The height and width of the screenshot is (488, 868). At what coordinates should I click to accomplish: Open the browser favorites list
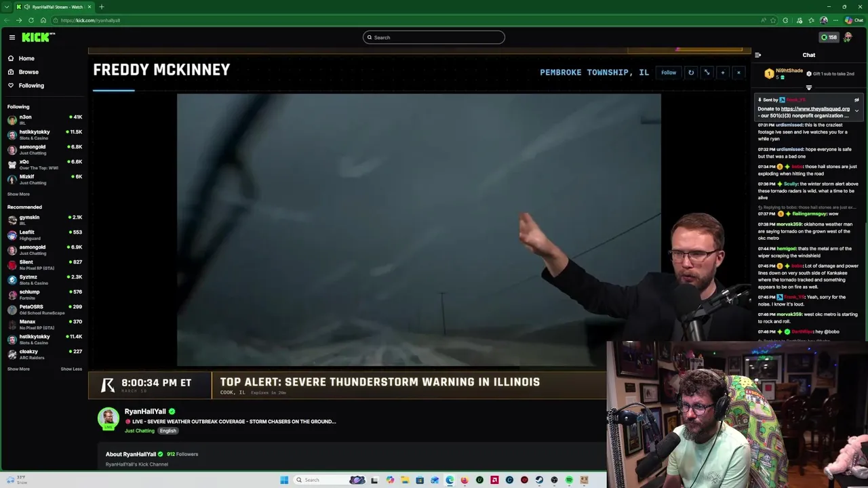(x=812, y=20)
